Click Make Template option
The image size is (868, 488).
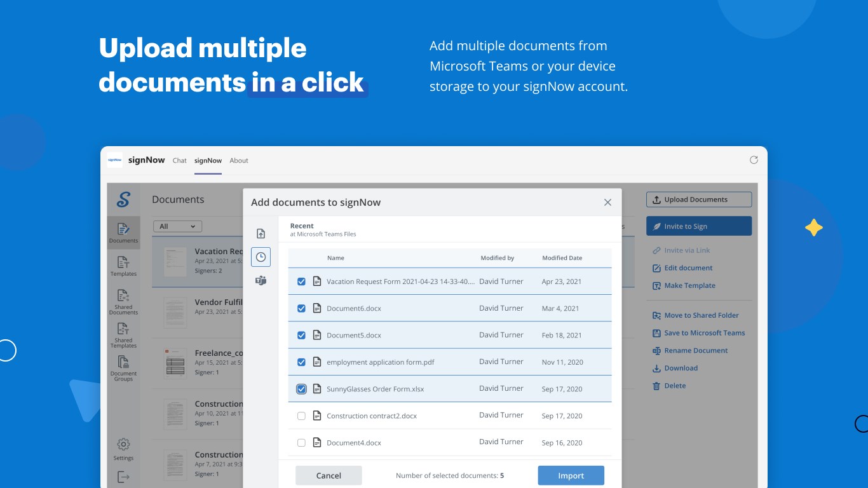[x=684, y=286]
